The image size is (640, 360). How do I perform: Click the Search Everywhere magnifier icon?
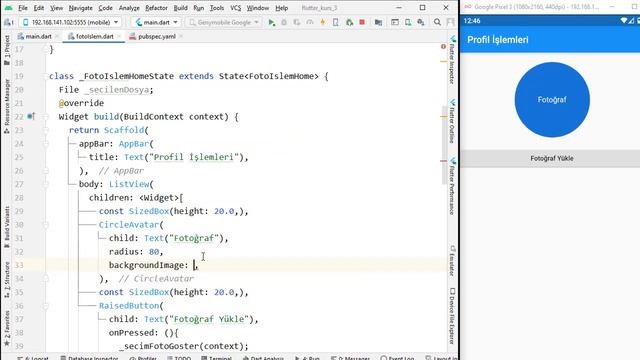[437, 22]
